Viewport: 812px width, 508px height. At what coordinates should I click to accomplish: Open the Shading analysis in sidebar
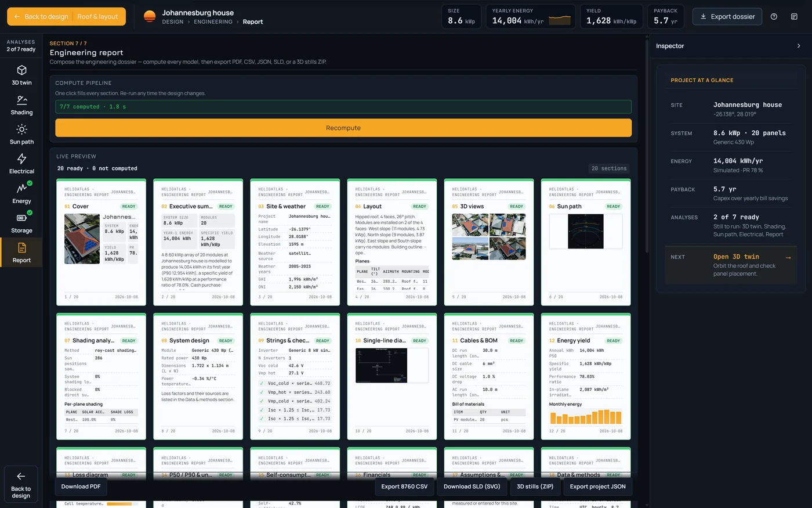coord(21,105)
